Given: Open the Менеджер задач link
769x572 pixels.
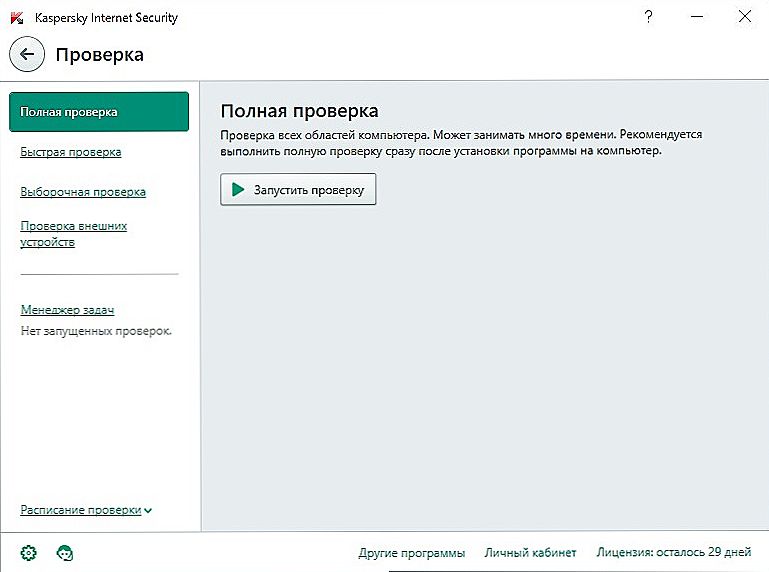Looking at the screenshot, I should click(x=67, y=310).
